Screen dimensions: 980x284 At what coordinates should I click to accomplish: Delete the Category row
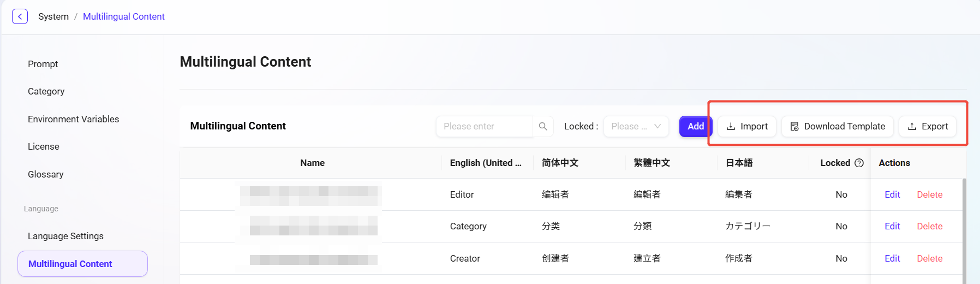click(929, 226)
